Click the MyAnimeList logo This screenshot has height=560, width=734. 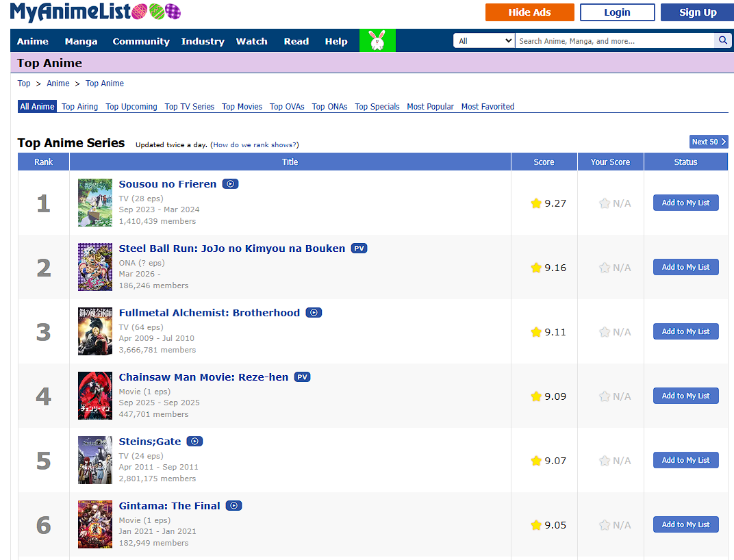[x=95, y=12]
